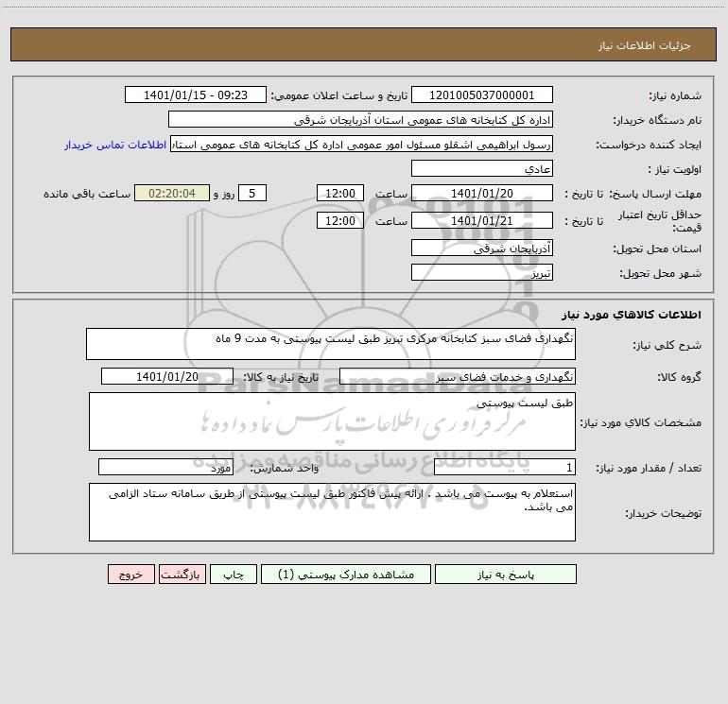Click unit of measure field 'مورد'
This screenshot has width=728, height=704.
(x=165, y=467)
